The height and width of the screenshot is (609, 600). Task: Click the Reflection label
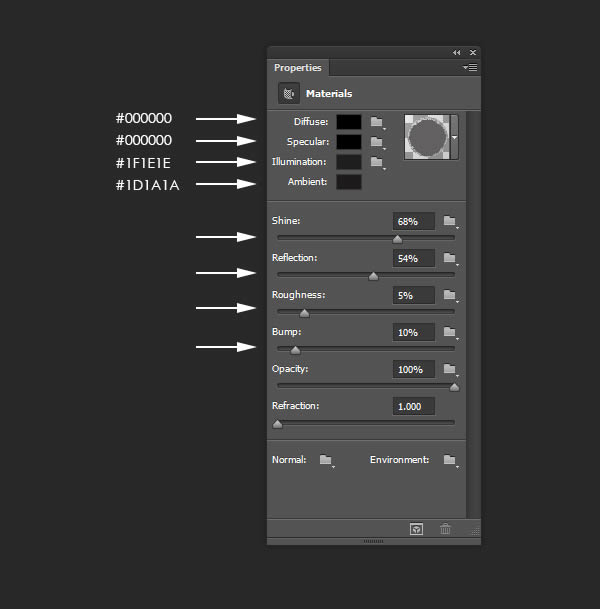click(294, 258)
